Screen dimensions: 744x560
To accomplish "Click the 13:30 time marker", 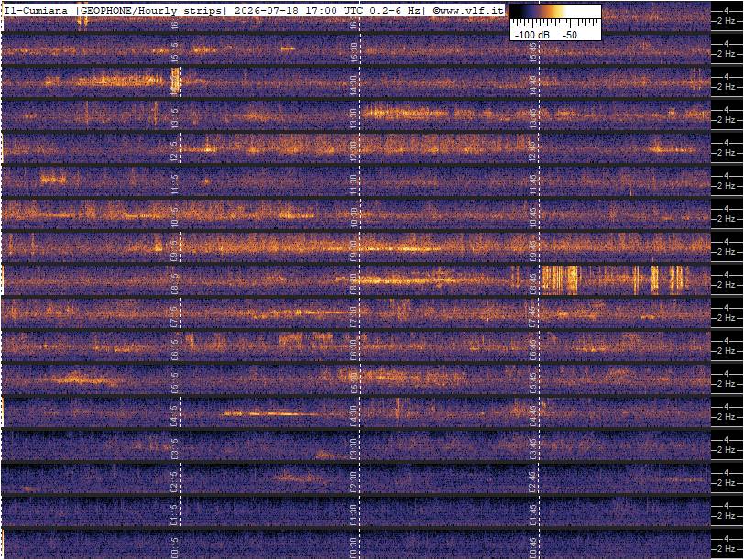I will pos(354,119).
